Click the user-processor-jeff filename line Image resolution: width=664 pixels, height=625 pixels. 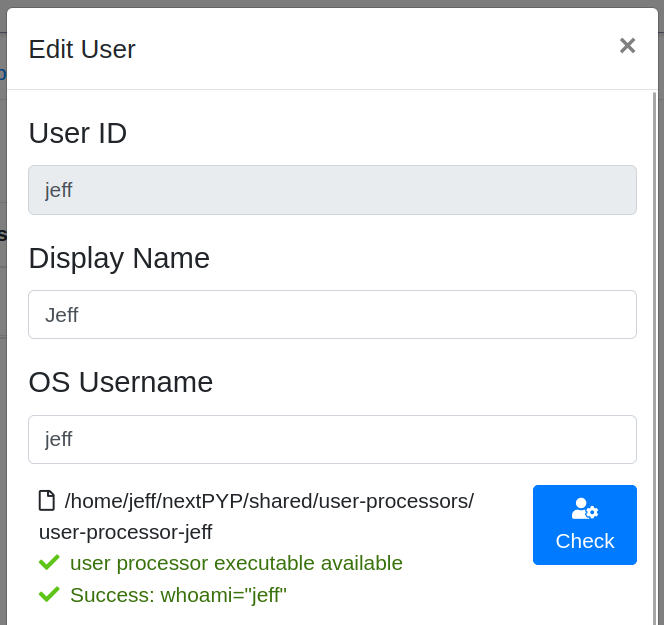[x=125, y=531]
